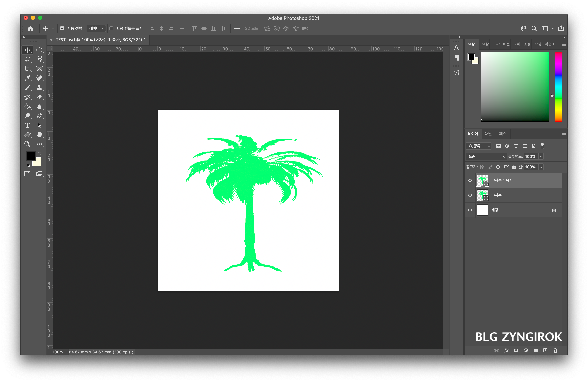This screenshot has width=588, height=382.
Task: Enable show transform controls (변형 컨트롤 표시) checkbox
Action: (x=111, y=28)
